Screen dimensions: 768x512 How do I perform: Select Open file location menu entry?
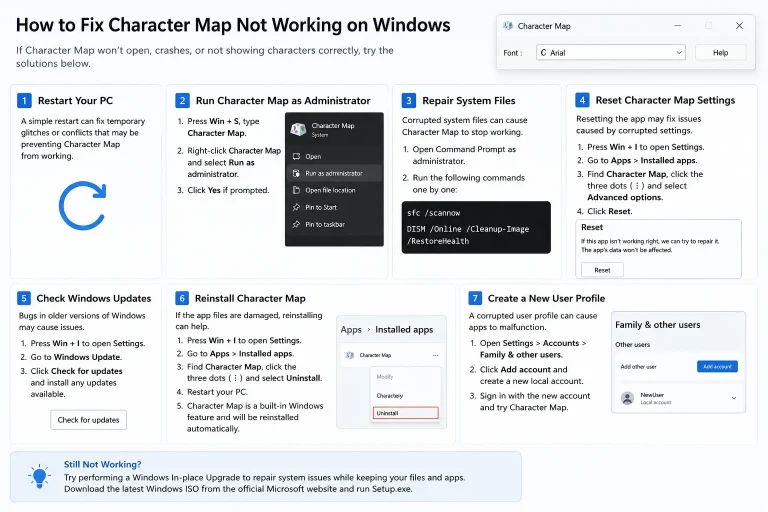coord(335,190)
